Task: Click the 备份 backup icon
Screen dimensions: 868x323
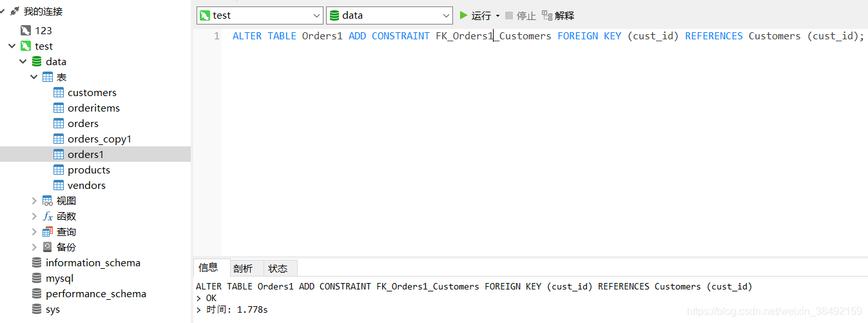Action: [48, 247]
